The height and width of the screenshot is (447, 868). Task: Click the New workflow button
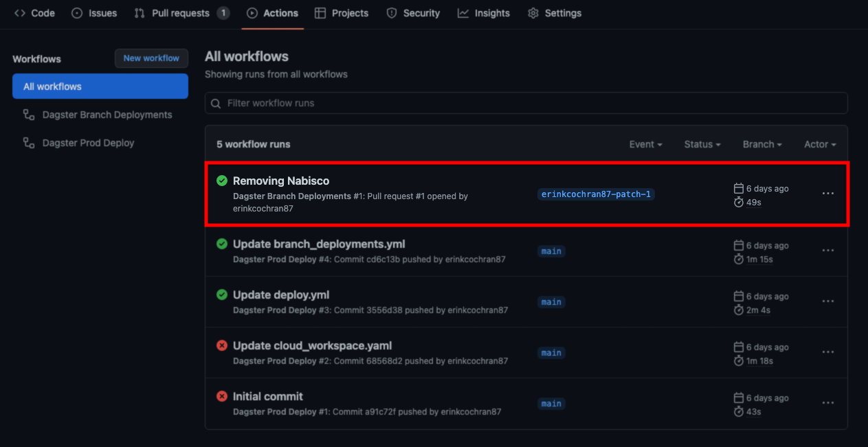click(x=151, y=58)
